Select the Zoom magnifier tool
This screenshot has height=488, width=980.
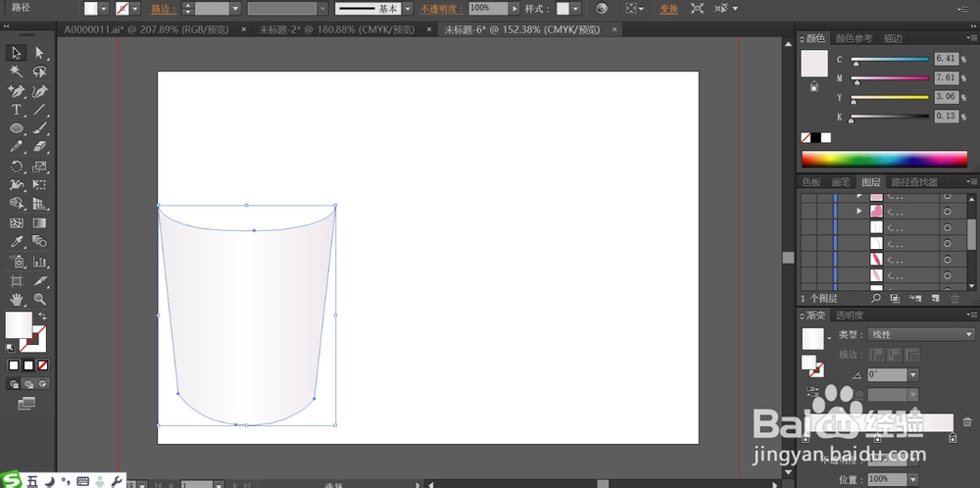40,298
